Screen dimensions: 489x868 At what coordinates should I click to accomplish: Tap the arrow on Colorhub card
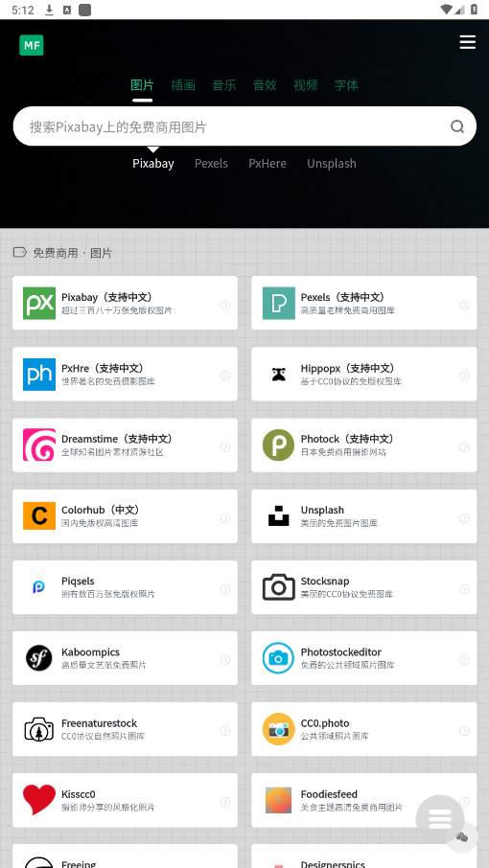[x=224, y=518]
